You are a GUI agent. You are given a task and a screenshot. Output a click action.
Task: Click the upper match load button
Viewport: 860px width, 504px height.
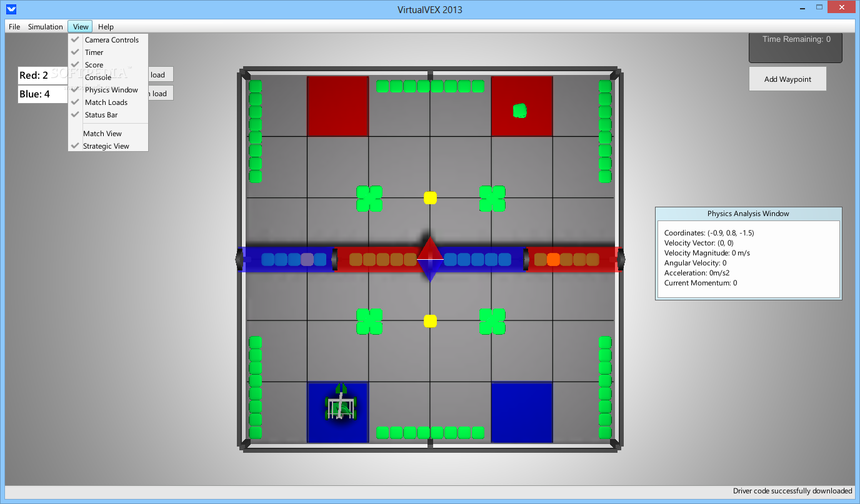(x=160, y=75)
